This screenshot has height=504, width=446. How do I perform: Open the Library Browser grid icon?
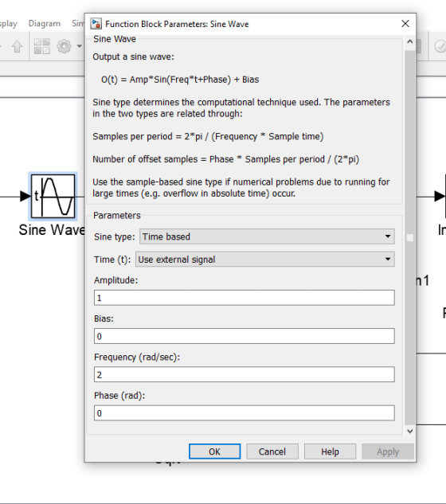pos(42,46)
